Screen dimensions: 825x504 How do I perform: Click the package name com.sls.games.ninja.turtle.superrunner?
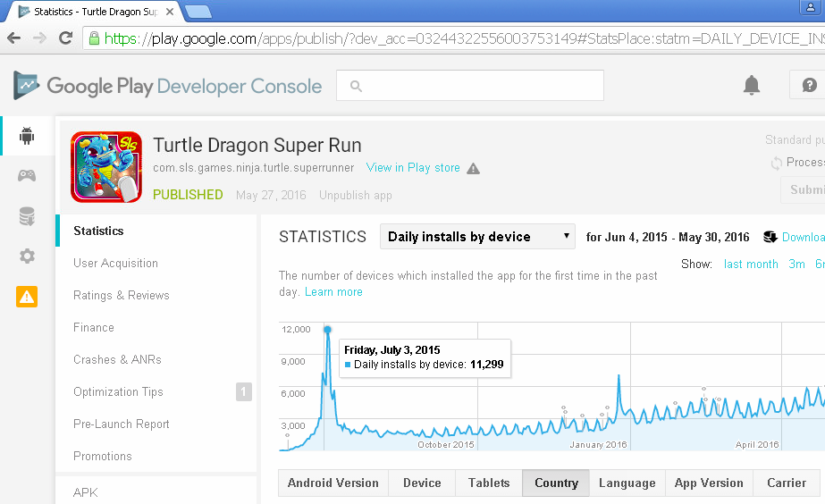point(254,168)
